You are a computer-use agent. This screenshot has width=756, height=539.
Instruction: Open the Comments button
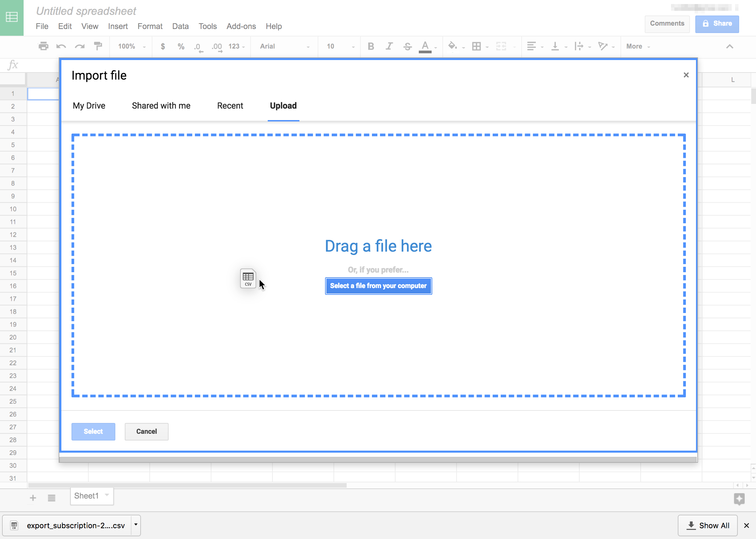click(x=667, y=24)
